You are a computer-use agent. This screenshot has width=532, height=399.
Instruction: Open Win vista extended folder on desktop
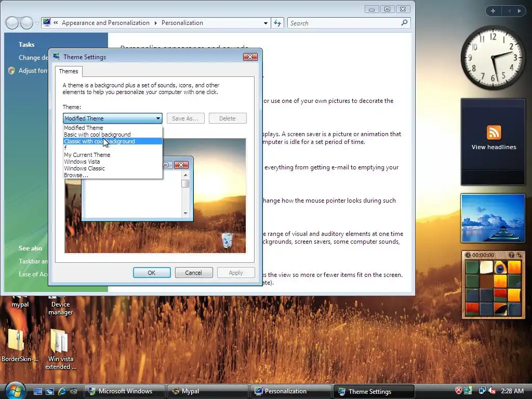[60, 349]
